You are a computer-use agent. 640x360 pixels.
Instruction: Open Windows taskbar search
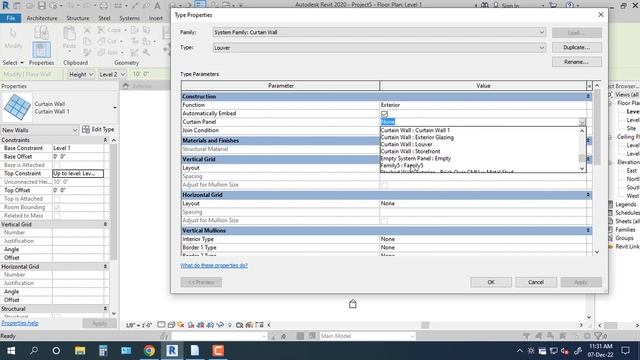[x=34, y=351]
